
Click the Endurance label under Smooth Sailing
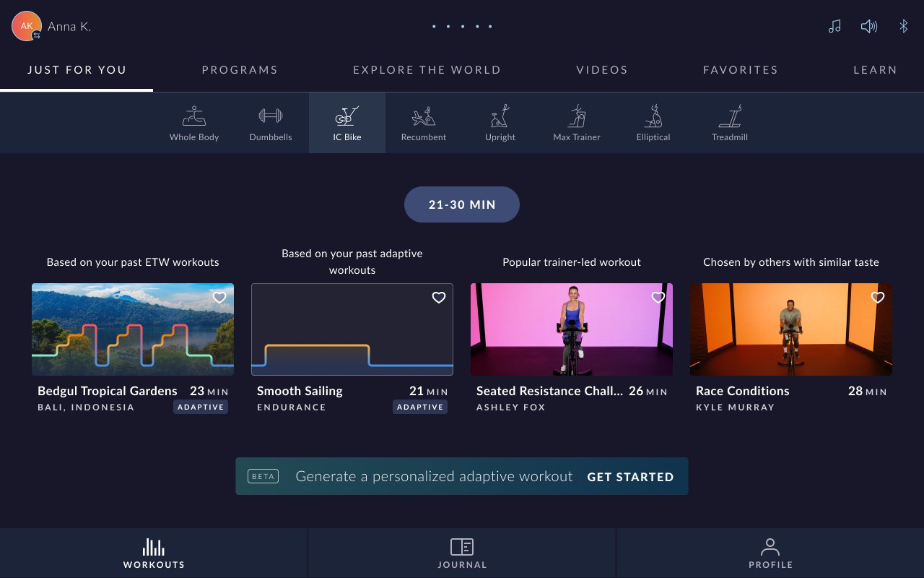292,407
